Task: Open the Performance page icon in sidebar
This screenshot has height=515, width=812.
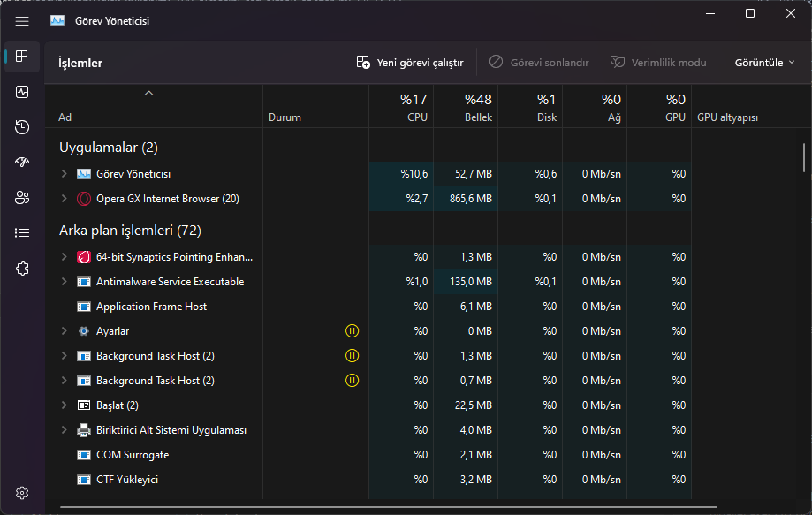Action: pos(22,92)
